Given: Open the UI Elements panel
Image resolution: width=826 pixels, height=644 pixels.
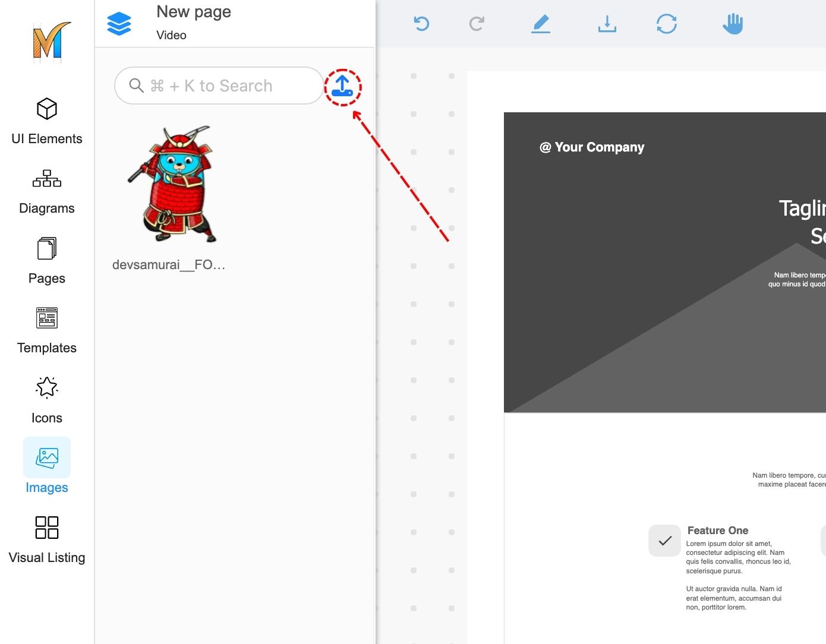Looking at the screenshot, I should [x=47, y=121].
